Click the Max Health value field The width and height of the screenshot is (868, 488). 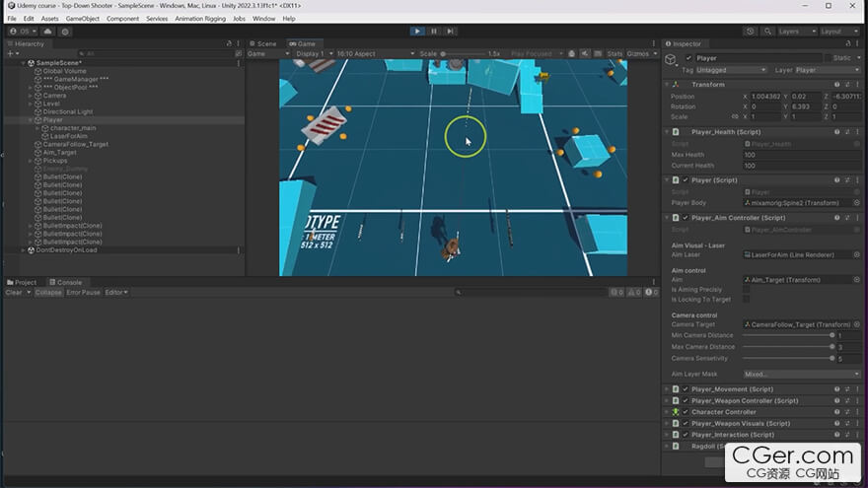tap(802, 155)
